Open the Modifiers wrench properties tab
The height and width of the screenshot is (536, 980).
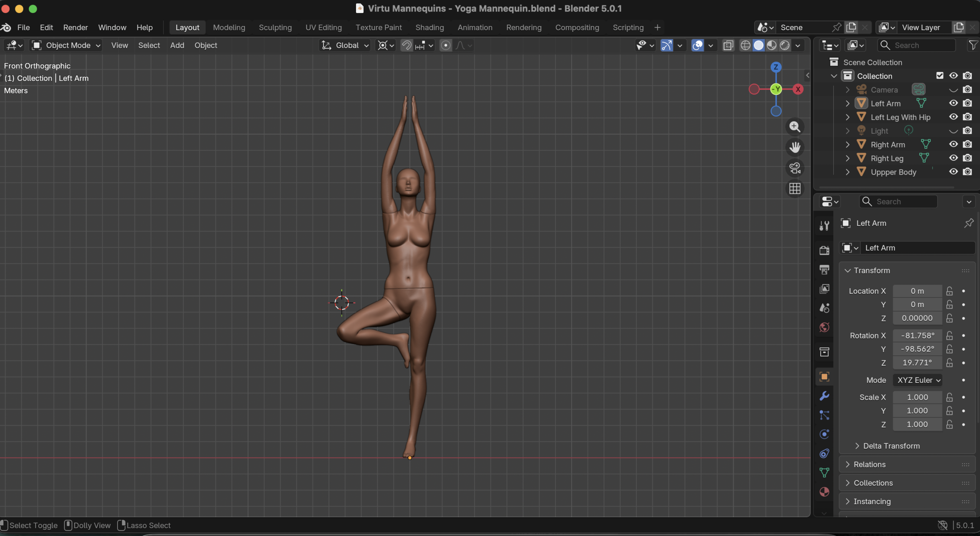824,396
